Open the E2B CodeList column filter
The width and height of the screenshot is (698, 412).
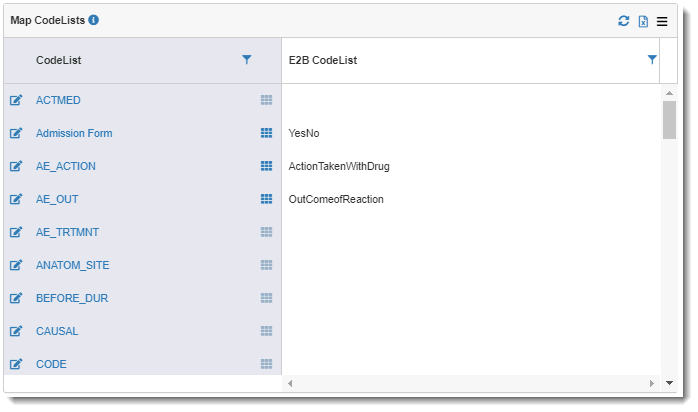pyautogui.click(x=652, y=60)
